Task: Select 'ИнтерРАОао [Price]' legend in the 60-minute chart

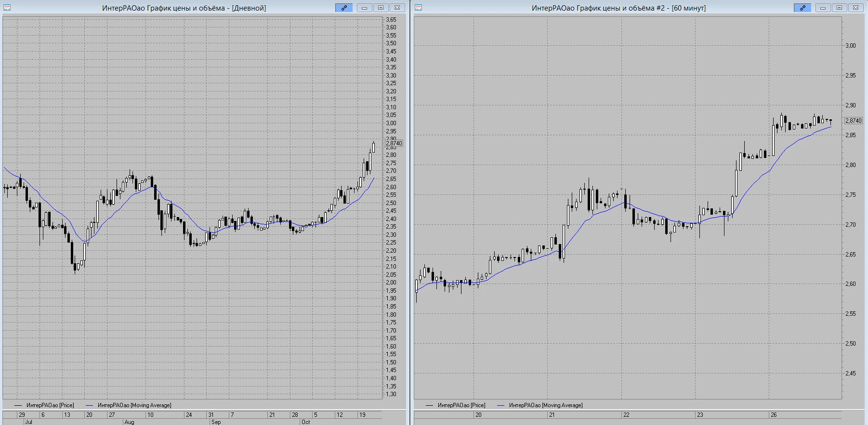Action: (x=461, y=405)
